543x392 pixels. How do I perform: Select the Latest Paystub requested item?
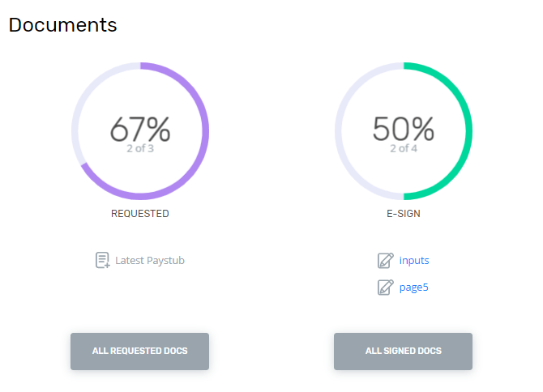[150, 260]
